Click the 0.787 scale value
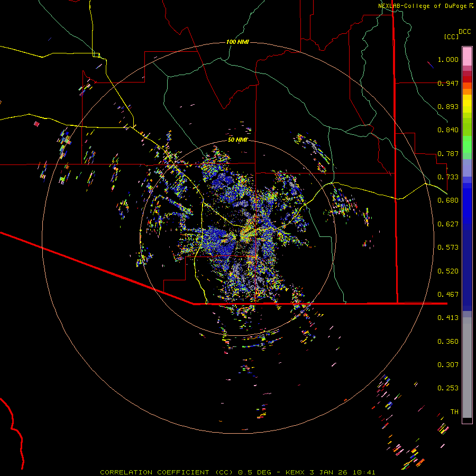Viewport: 476px width, 476px height. click(448, 153)
